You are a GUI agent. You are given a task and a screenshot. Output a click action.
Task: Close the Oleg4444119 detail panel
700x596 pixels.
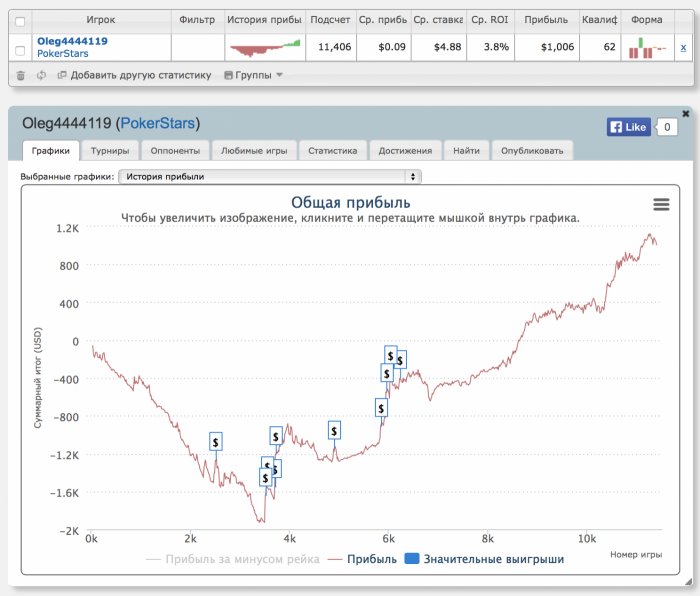pos(686,114)
